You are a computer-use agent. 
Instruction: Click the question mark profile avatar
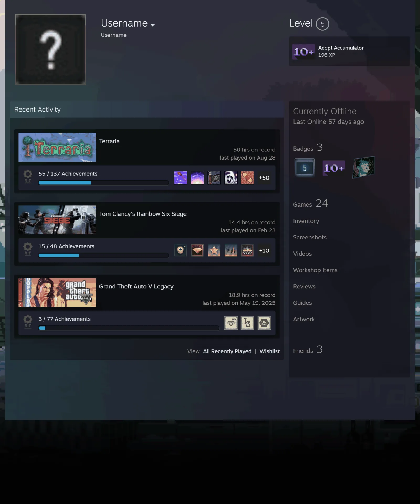[x=50, y=49]
